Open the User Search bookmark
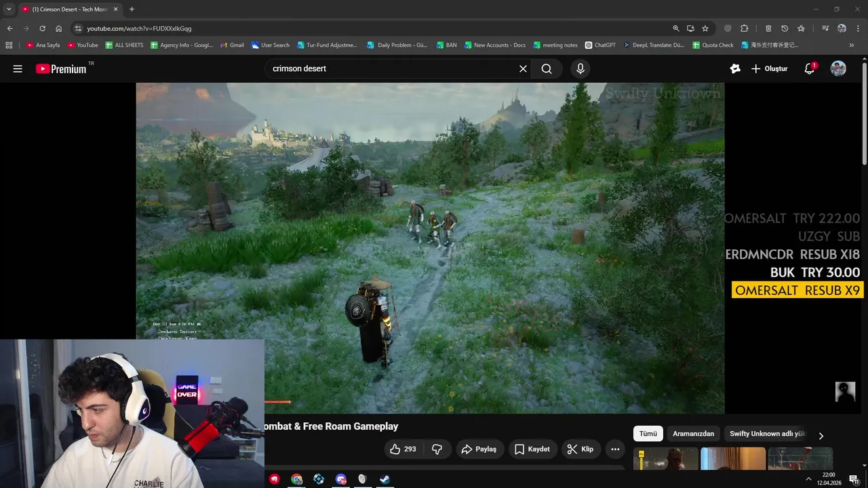868x488 pixels. tap(270, 45)
